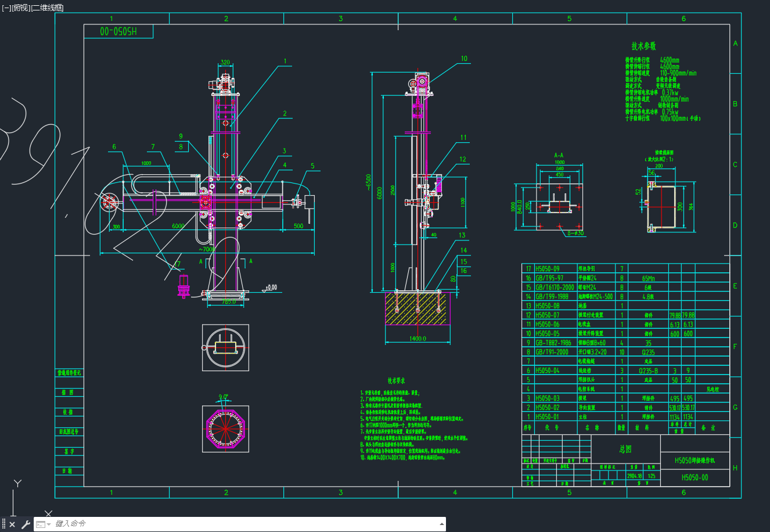770x532 pixels.
Task: Show recent commands dropdown in command line
Action: click(43, 524)
